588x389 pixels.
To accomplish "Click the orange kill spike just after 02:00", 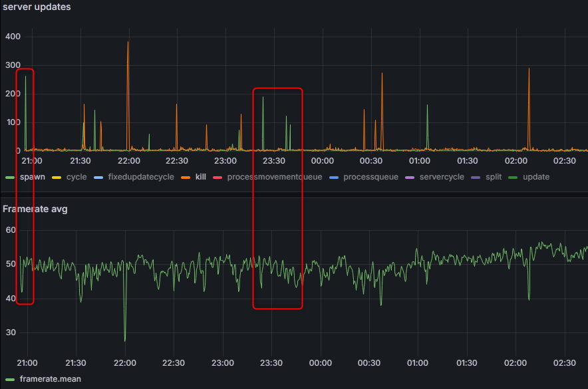I will (529, 69).
